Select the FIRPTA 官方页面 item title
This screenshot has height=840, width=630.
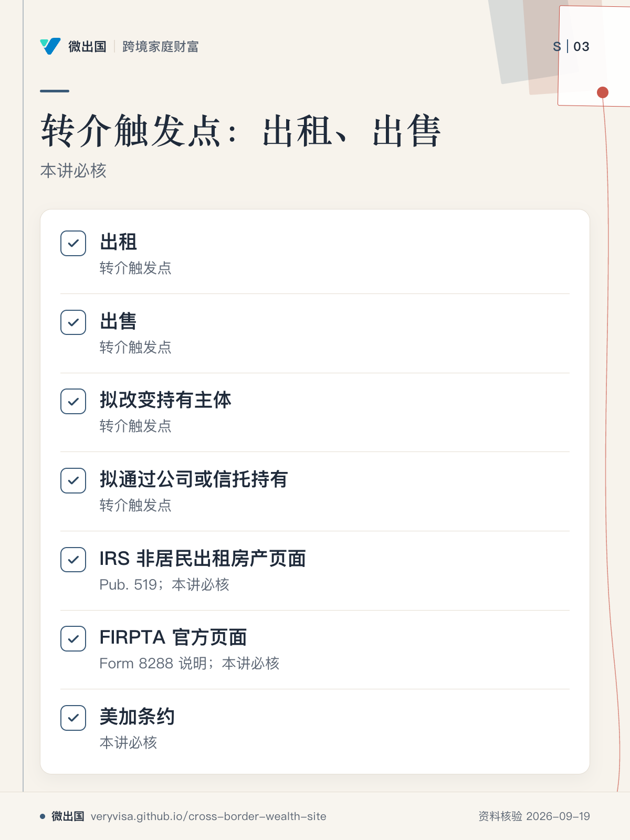[x=173, y=637]
